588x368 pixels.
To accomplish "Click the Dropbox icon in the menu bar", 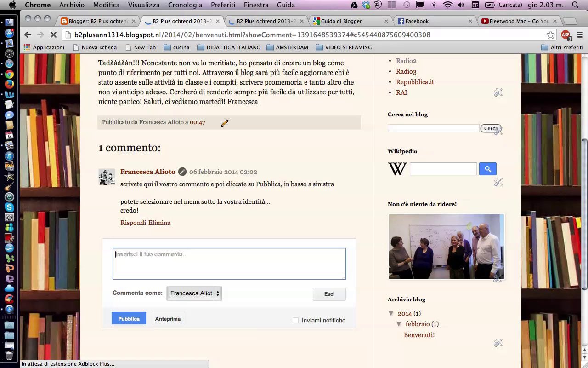I will click(366, 5).
